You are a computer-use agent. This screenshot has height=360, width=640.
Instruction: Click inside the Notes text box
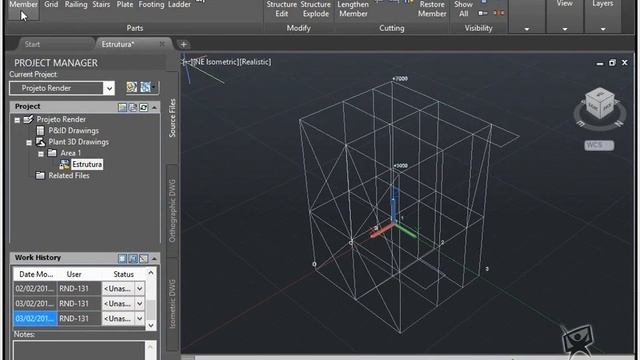click(x=80, y=350)
